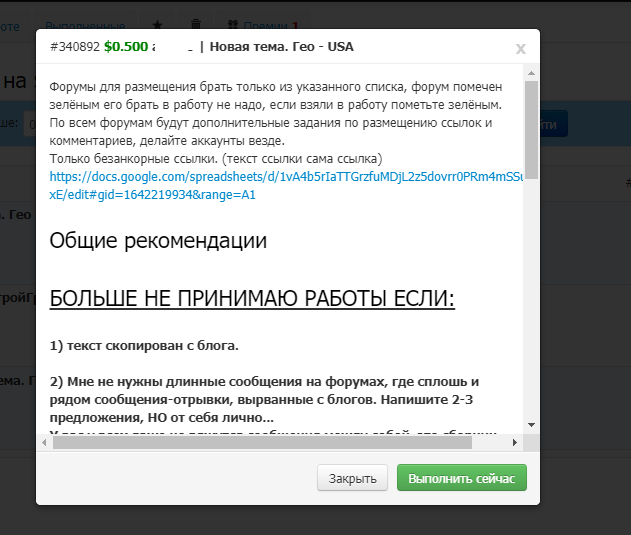631x535 pixels.
Task: Switch to the Премии tab
Action: click(267, 24)
